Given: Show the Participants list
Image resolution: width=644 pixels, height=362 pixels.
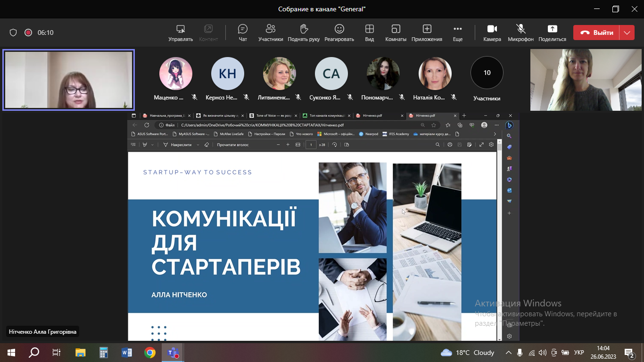Looking at the screenshot, I should tap(271, 33).
